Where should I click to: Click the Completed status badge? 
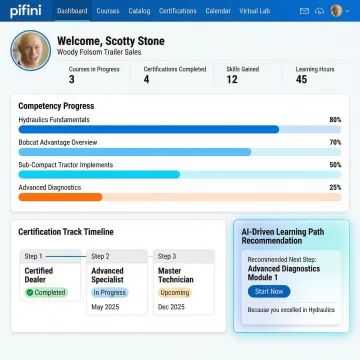pos(46,293)
